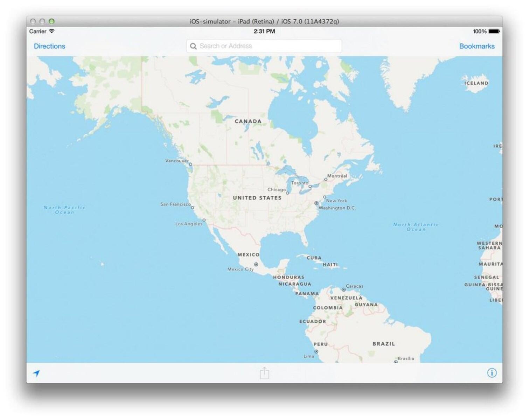Tap the MEXICO country label
The image size is (529, 420).
(249, 255)
